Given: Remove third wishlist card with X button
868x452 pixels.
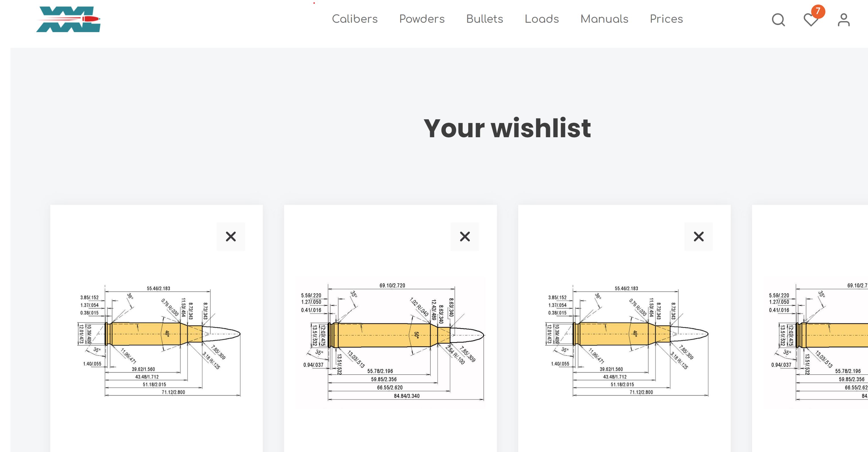Looking at the screenshot, I should (x=698, y=236).
